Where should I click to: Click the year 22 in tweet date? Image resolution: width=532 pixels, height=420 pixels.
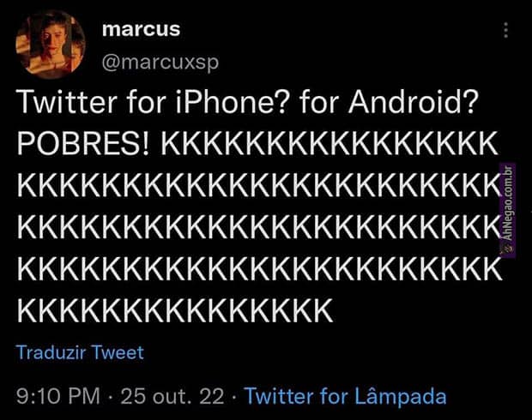212,396
